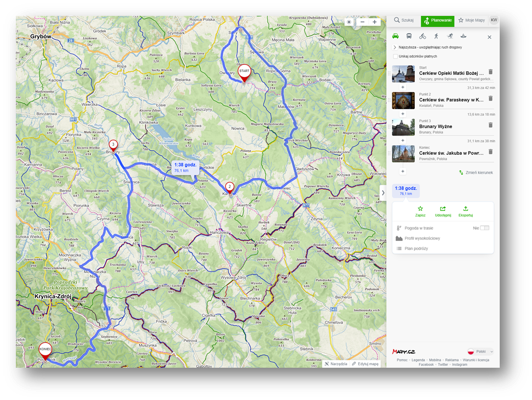The image size is (532, 400).
Task: Switch route mode to bicycle
Action: coord(422,36)
